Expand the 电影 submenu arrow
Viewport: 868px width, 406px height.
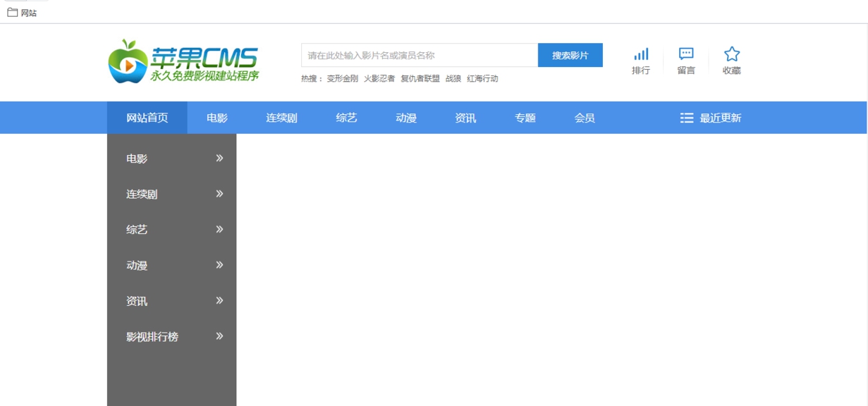point(220,159)
